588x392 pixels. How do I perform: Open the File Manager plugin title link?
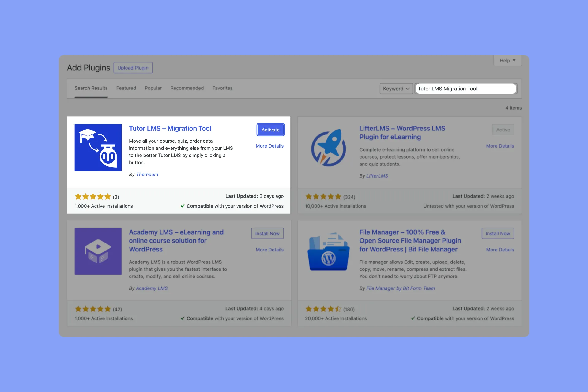[410, 241]
